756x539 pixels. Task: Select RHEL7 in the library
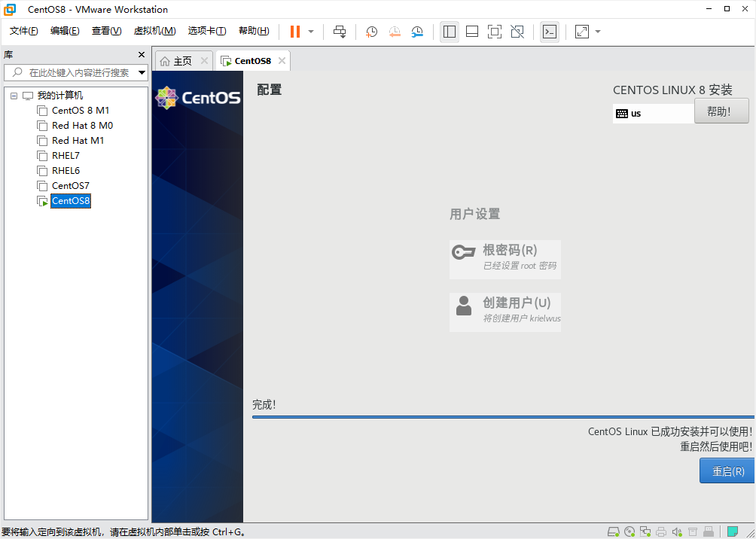pos(66,155)
